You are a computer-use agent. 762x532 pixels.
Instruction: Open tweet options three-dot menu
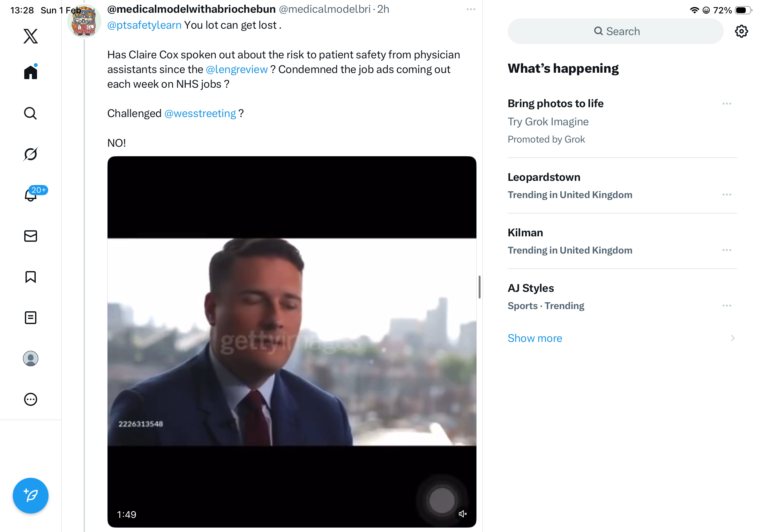coord(471,9)
